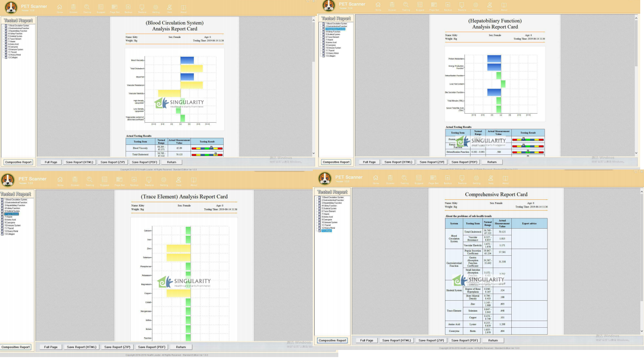Click scroll-up arrow in Blood Circulation report
This screenshot has height=358, width=644.
(313, 19)
